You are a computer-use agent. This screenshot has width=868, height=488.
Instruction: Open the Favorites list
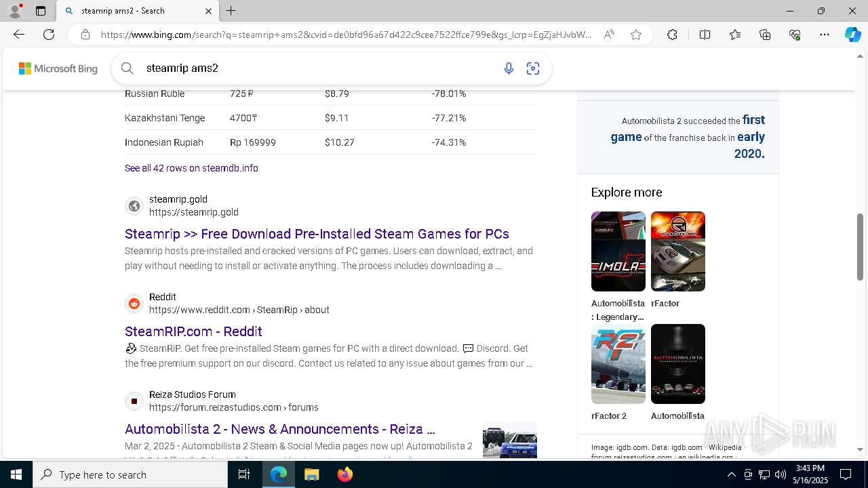(x=735, y=35)
